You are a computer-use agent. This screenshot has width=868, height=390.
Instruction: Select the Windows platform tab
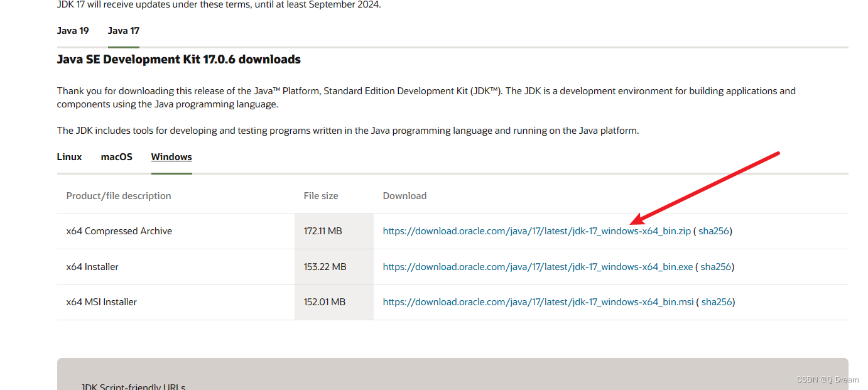coord(171,157)
